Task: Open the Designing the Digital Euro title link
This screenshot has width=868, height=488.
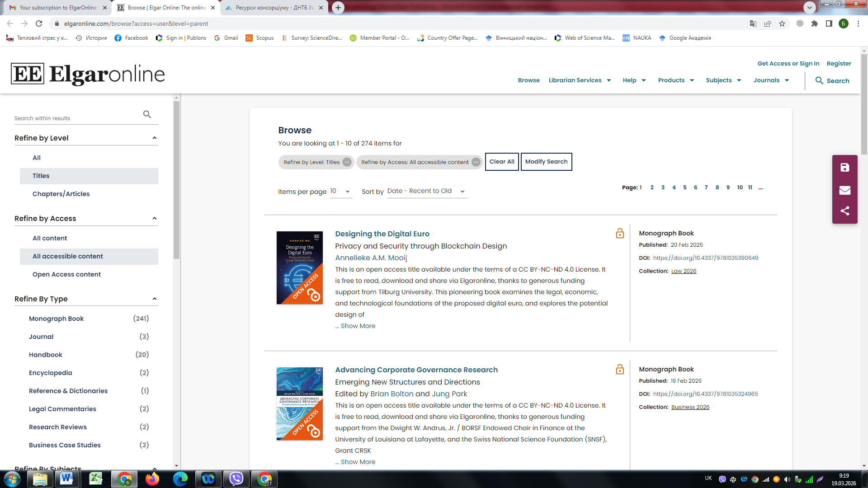Action: coord(382,234)
